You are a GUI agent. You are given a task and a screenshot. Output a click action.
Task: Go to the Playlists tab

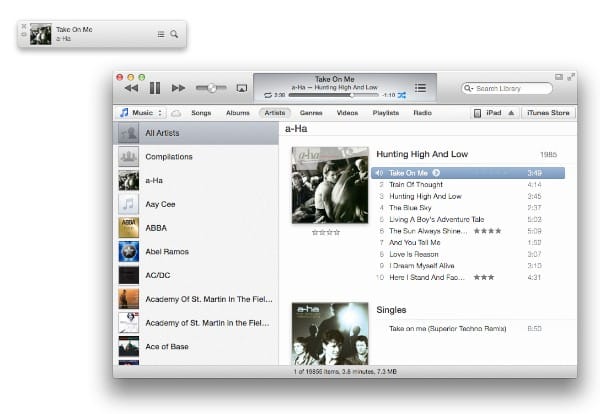[x=386, y=113]
